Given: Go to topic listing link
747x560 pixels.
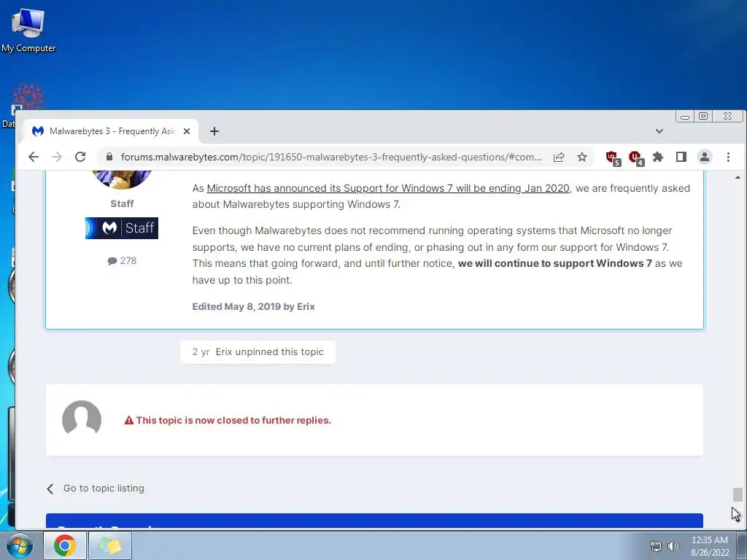Looking at the screenshot, I should (x=96, y=488).
